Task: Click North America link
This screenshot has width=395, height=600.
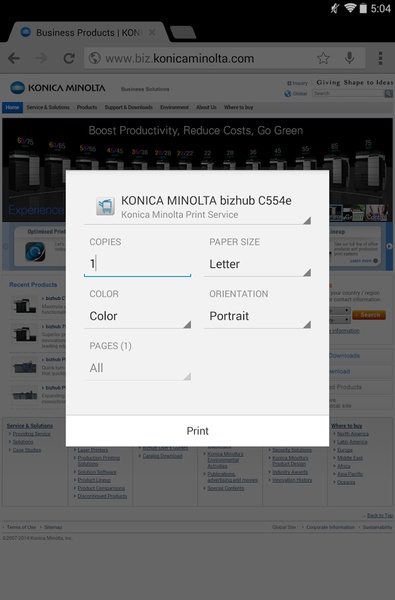Action: [x=353, y=434]
